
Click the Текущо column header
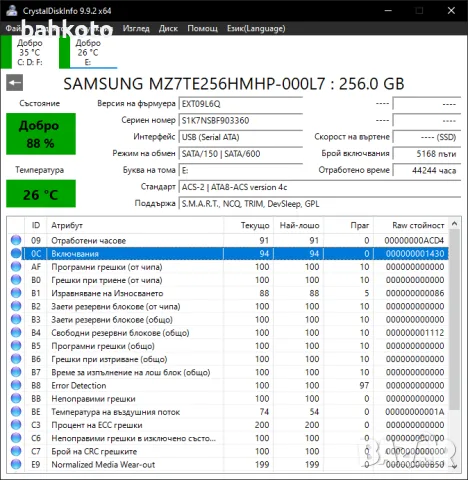coord(249,225)
